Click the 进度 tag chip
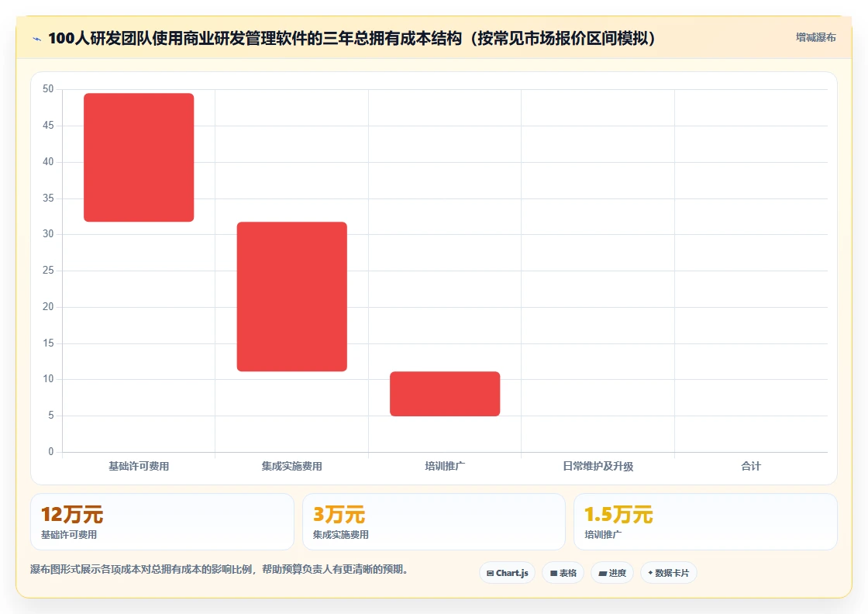868x614 pixels. (x=612, y=573)
